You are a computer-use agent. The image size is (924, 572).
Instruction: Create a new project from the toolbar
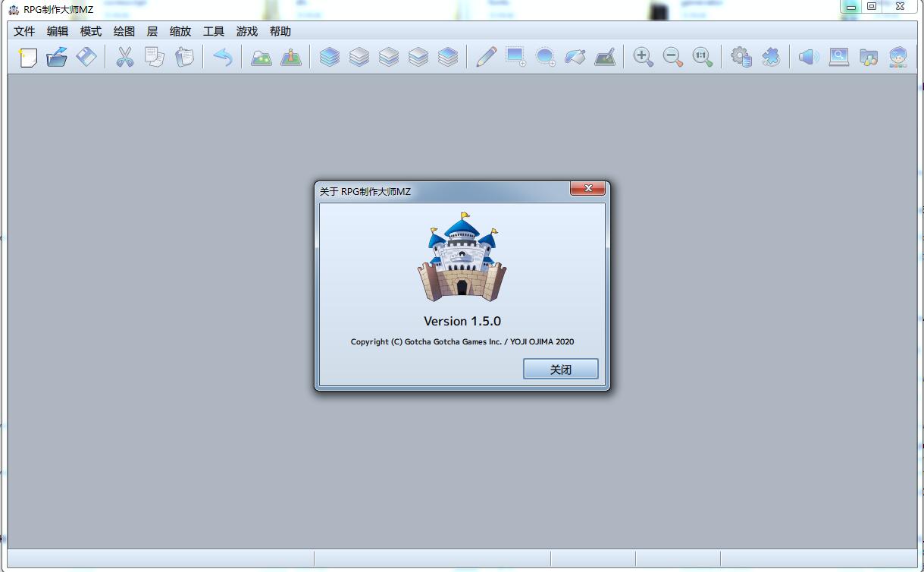(27, 57)
